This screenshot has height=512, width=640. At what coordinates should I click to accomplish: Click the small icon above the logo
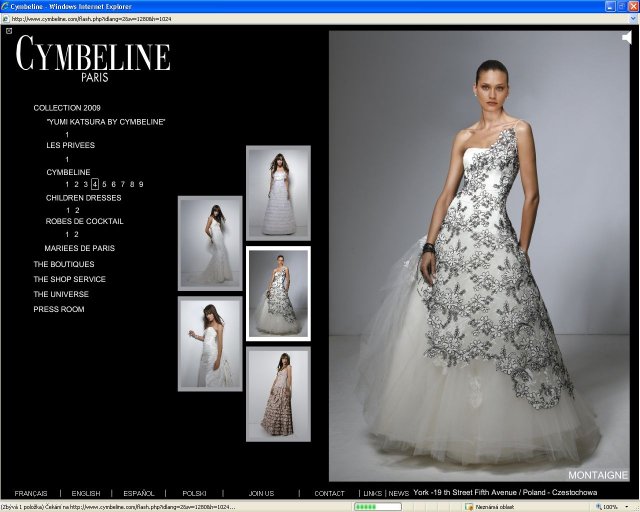(9, 31)
